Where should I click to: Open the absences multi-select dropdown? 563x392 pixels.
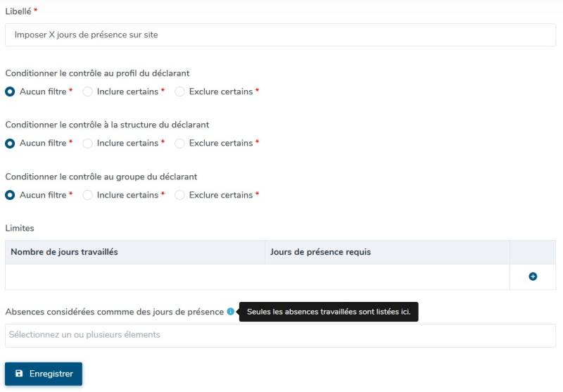click(x=280, y=335)
